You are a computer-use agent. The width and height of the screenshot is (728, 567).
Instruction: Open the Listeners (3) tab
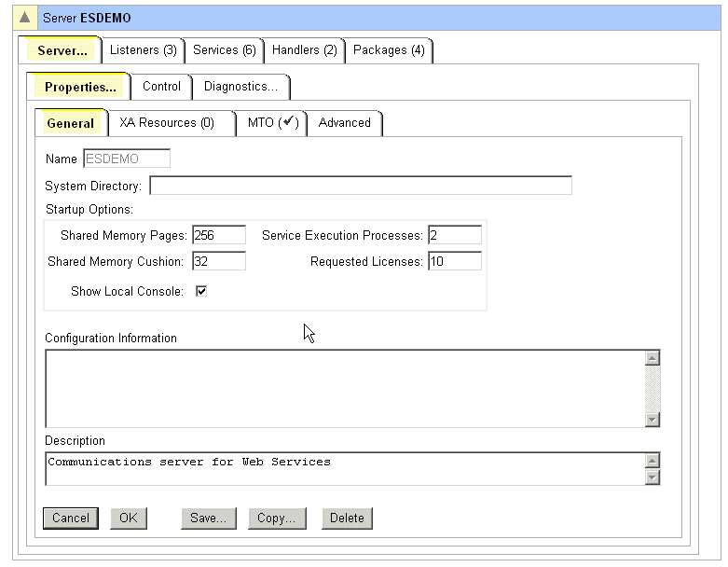[143, 50]
